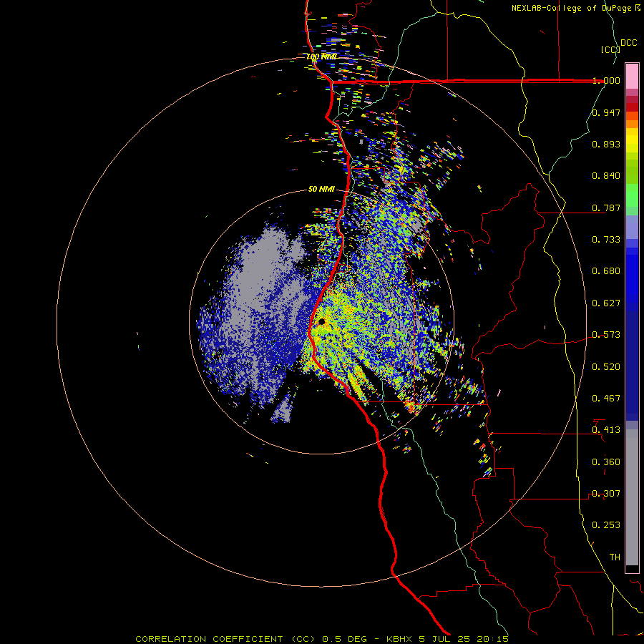Click the 0.307 legend value
Viewport: 644px width, 644px height.
[606, 494]
